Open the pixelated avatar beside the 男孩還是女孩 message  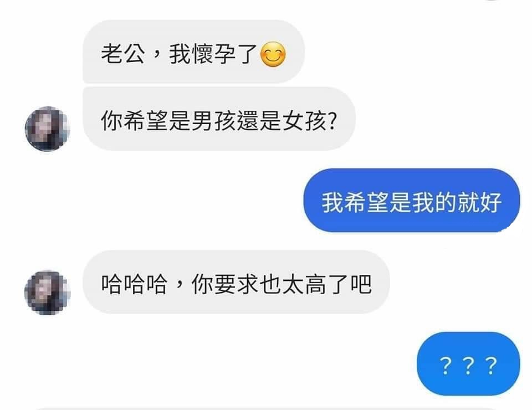[48, 129]
